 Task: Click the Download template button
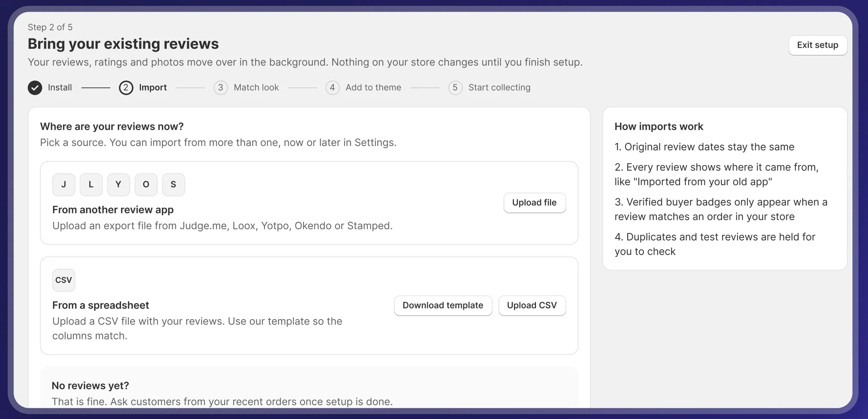pyautogui.click(x=443, y=306)
